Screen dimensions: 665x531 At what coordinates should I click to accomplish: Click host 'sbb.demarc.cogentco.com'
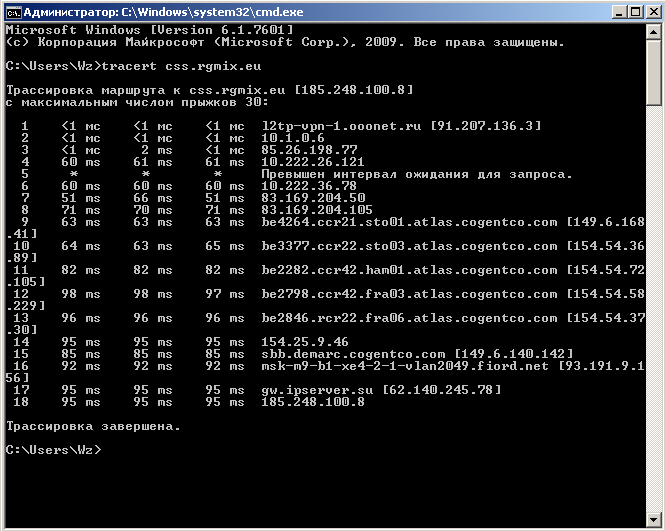pos(353,354)
